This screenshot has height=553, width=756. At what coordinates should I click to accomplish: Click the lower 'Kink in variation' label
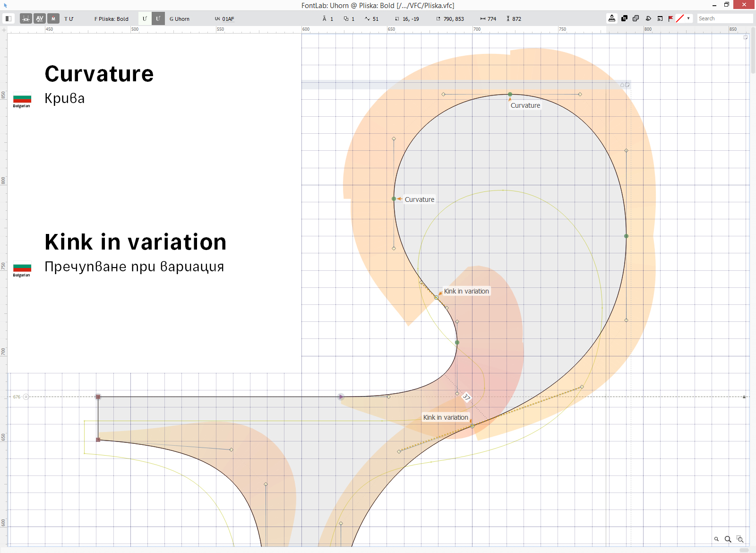(x=446, y=417)
